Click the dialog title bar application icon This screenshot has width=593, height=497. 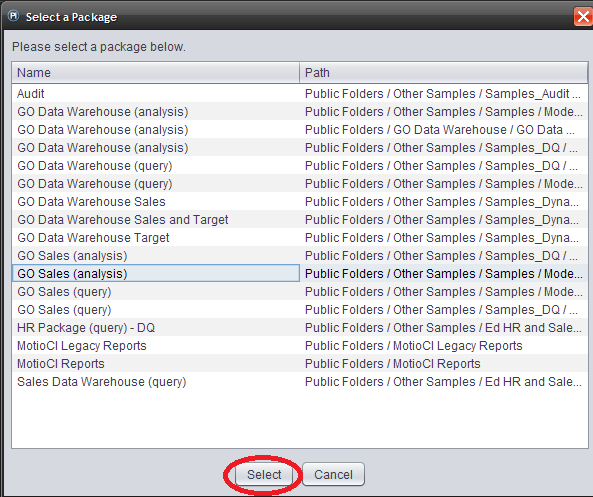pyautogui.click(x=14, y=16)
